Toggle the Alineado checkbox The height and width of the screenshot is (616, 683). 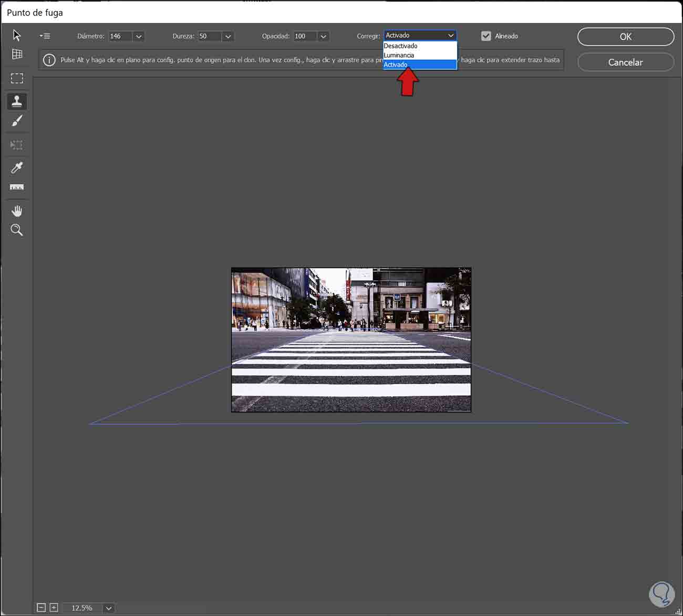click(x=486, y=36)
